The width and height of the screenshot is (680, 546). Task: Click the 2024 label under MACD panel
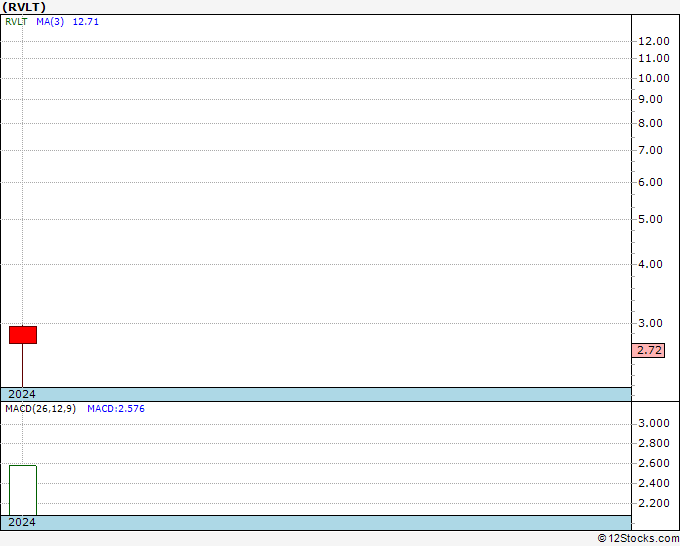[22, 522]
